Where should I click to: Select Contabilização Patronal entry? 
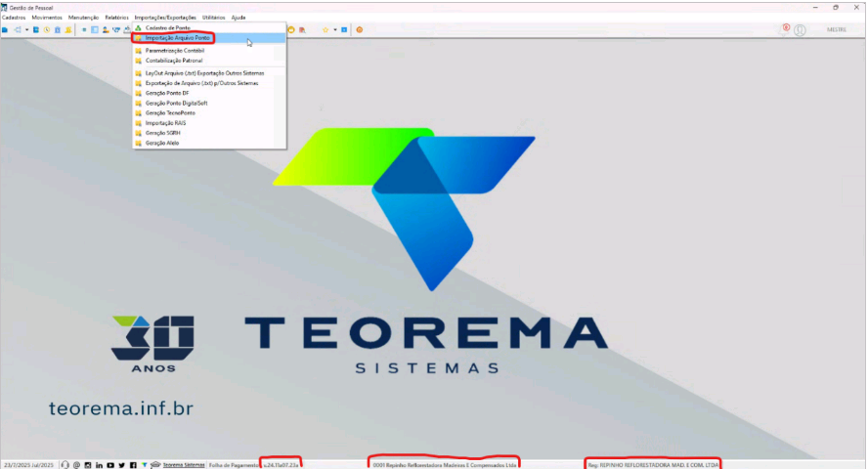click(x=209, y=61)
